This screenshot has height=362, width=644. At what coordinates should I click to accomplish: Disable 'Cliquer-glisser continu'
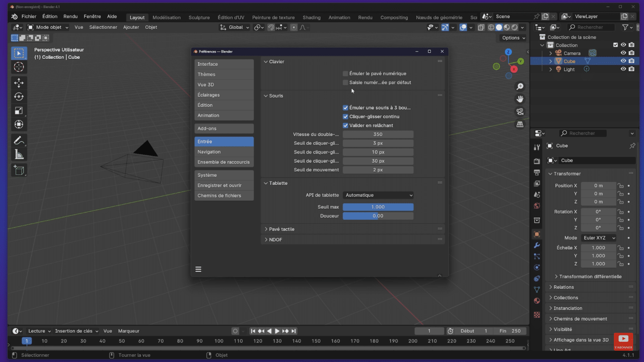click(x=346, y=116)
